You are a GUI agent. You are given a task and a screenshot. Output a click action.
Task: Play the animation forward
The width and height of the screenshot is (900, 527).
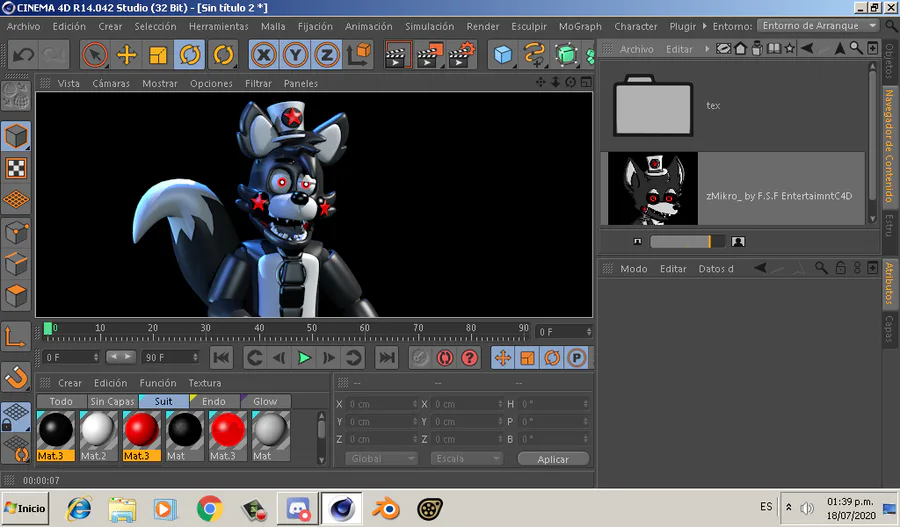coord(304,358)
